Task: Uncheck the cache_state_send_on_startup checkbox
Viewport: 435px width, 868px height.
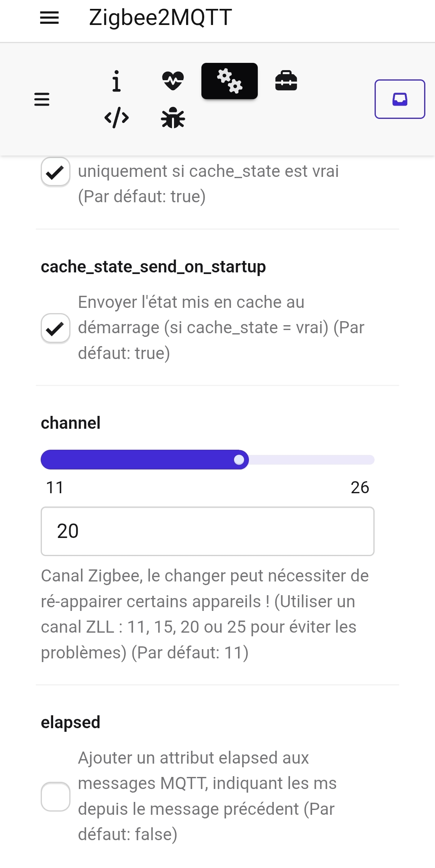Action: pos(56,328)
